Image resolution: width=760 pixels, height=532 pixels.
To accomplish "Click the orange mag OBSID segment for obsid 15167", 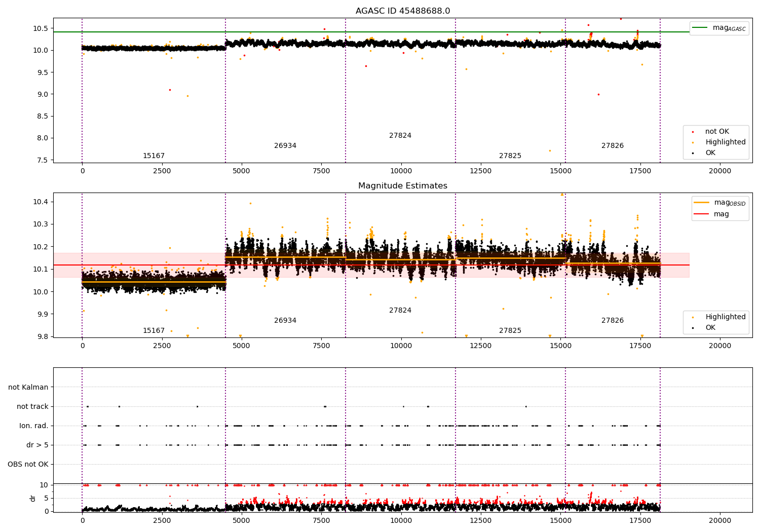I will (154, 282).
